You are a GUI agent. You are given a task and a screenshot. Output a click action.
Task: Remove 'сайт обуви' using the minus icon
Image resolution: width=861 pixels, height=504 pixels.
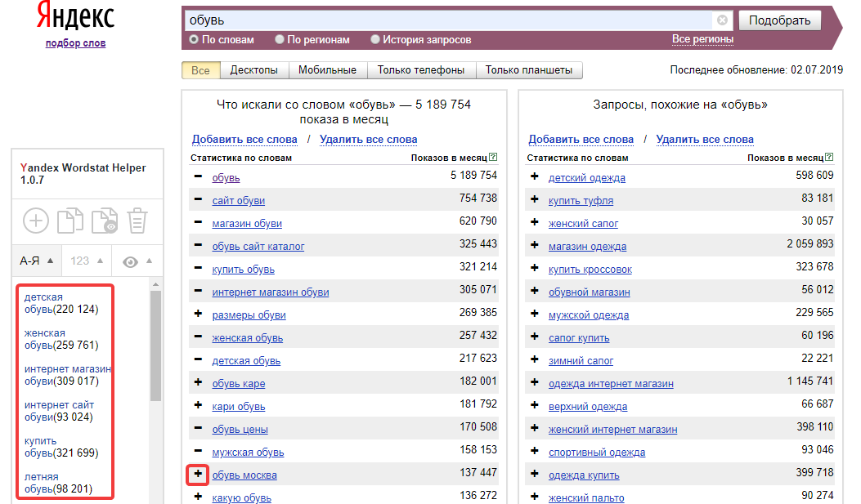click(198, 199)
